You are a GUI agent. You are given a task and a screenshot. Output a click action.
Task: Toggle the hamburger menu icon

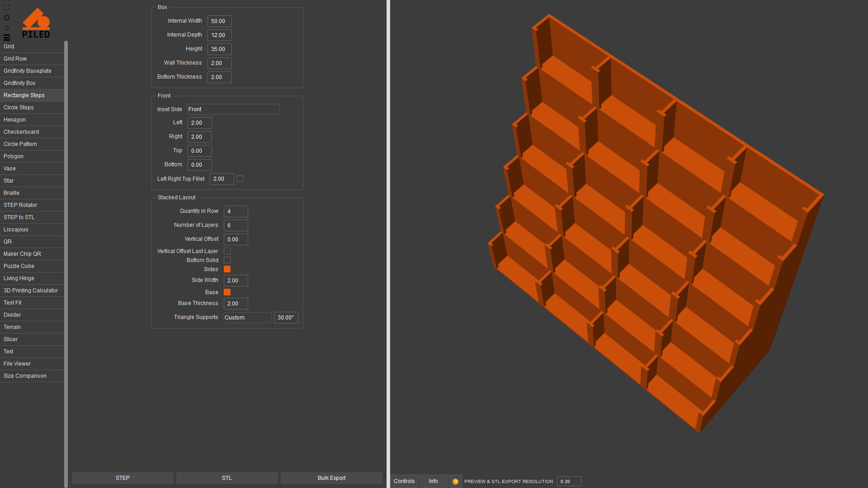[7, 38]
